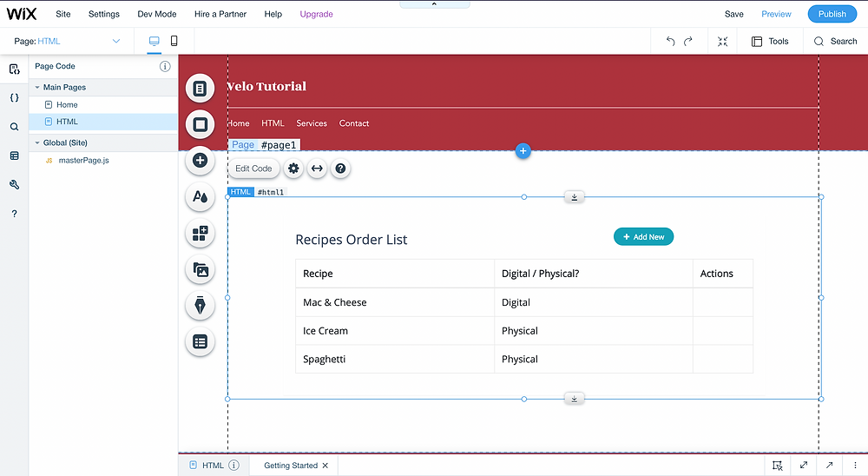Open the Dev Mode menu
Viewport: 868px width, 476px height.
[x=157, y=14]
